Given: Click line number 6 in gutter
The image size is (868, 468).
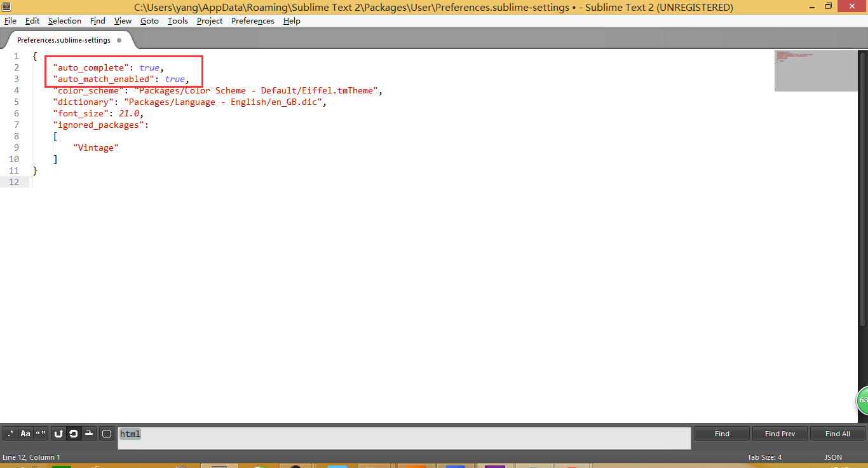Looking at the screenshot, I should click(17, 113).
